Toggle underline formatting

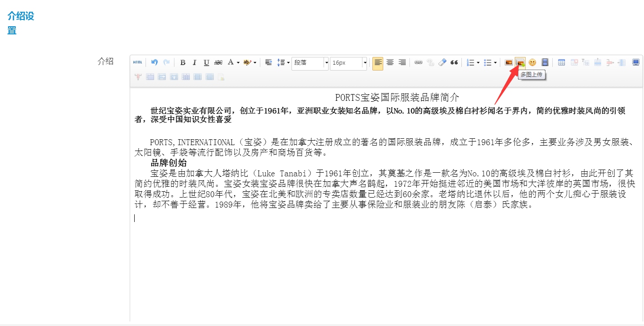pyautogui.click(x=207, y=62)
